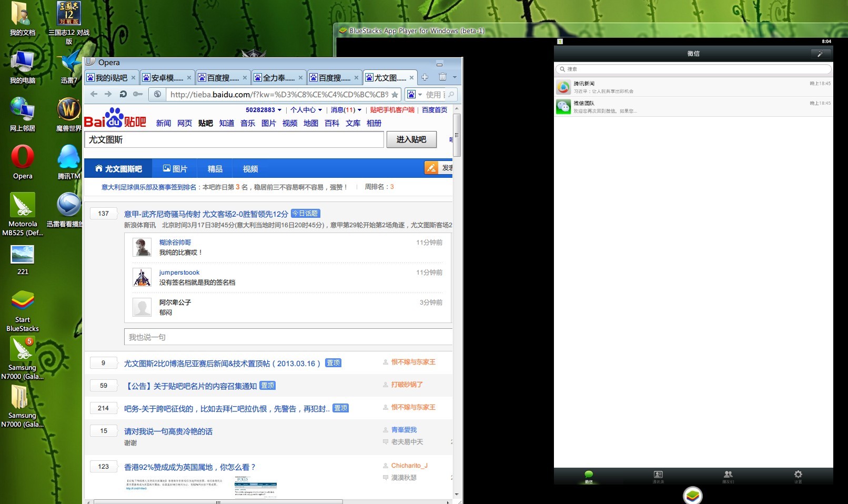848x504 pixels.
Task: Open the Motorola MB525 desktop shortcut
Action: pos(23,214)
